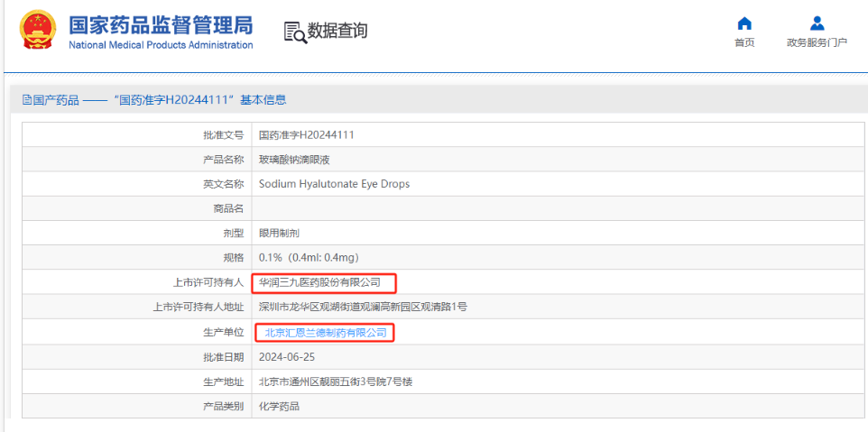Image resolution: width=868 pixels, height=432 pixels.
Task: Click the 英文名称 row label
Action: pos(223,185)
